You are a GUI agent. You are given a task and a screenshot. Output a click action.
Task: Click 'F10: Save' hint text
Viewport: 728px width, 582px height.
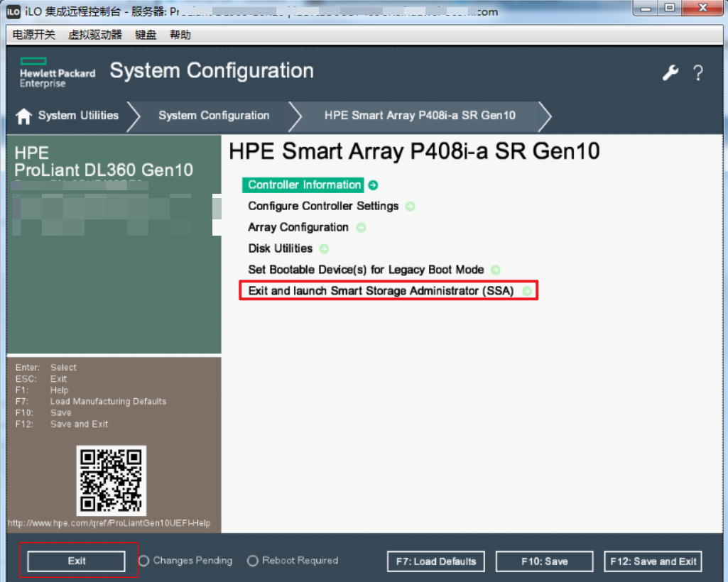click(43, 413)
